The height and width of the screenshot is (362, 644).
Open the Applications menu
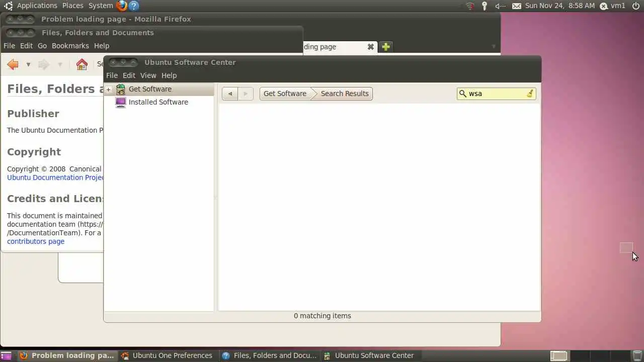coord(37,6)
